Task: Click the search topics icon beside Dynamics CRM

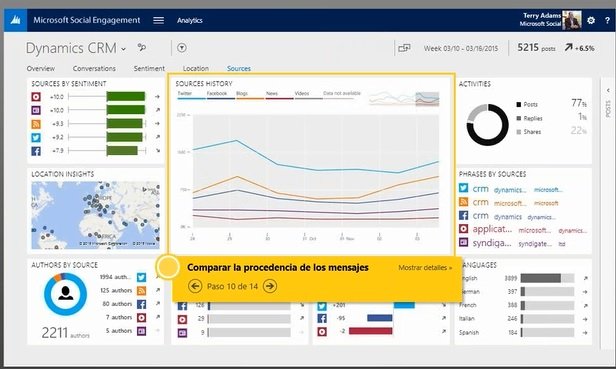Action: coord(142,48)
